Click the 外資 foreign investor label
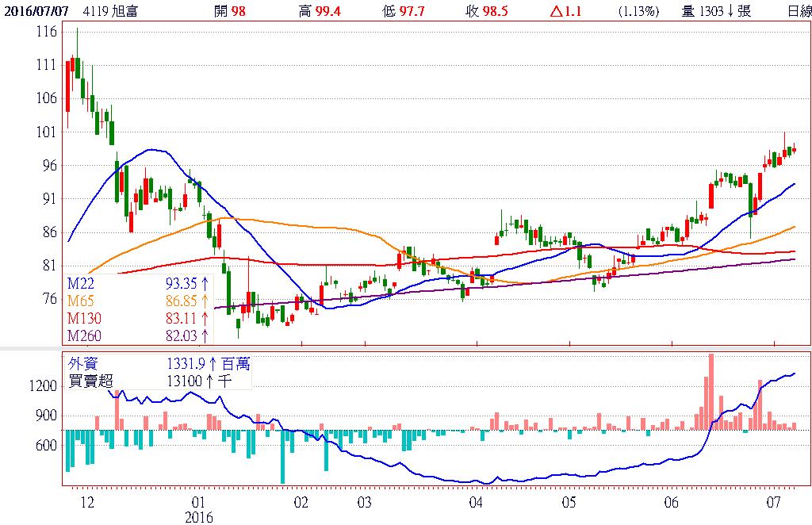The width and height of the screenshot is (812, 525). (x=82, y=363)
